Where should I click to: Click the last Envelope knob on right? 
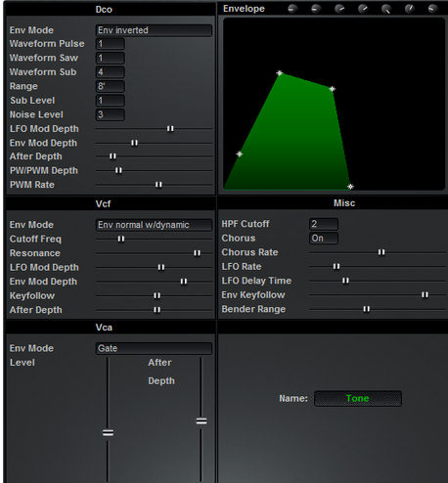coord(433,9)
